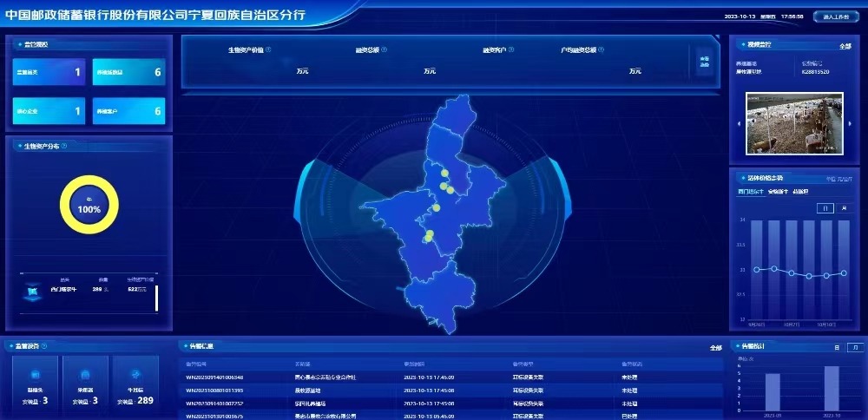
Task: Select the 采集器 collector device icon
Action: tap(85, 375)
